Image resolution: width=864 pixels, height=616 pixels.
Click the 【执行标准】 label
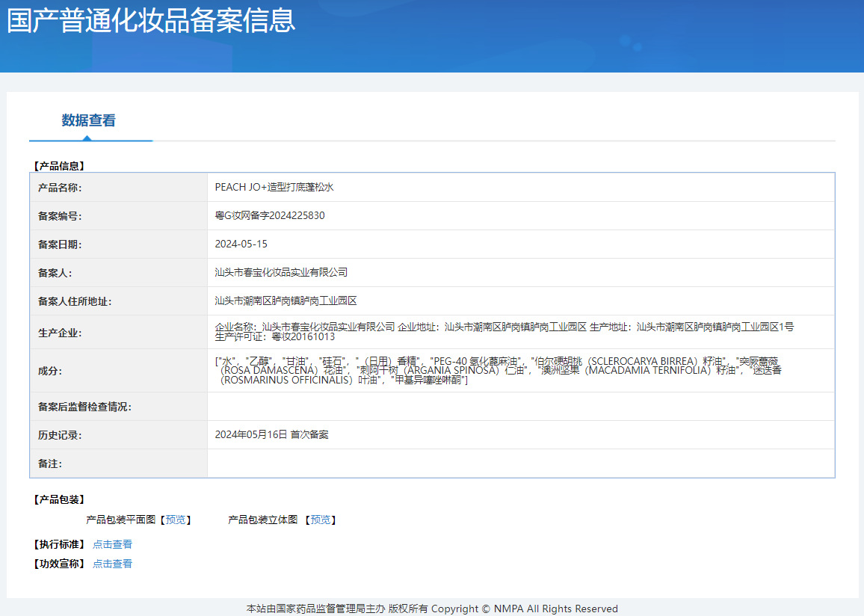click(59, 544)
